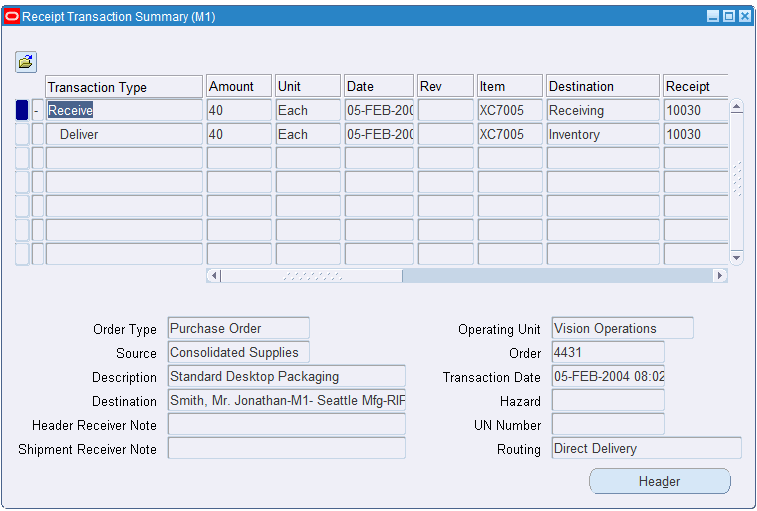Image resolution: width=757 pixels, height=511 pixels.
Task: Click the Rev cell in Receive row
Action: click(x=446, y=111)
